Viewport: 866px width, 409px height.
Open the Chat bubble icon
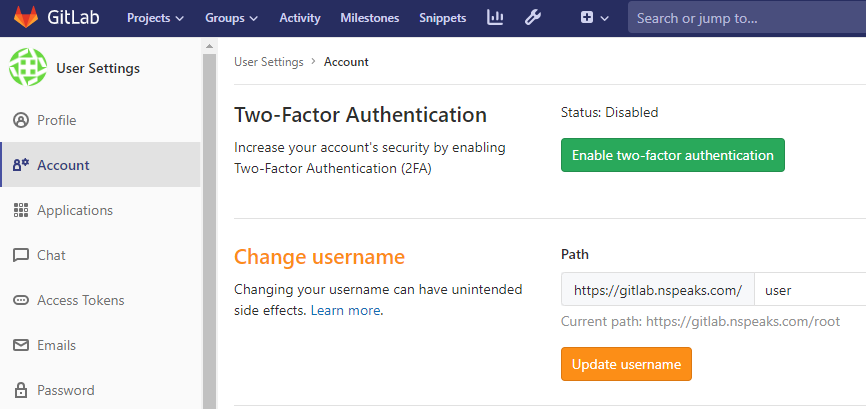[x=20, y=255]
